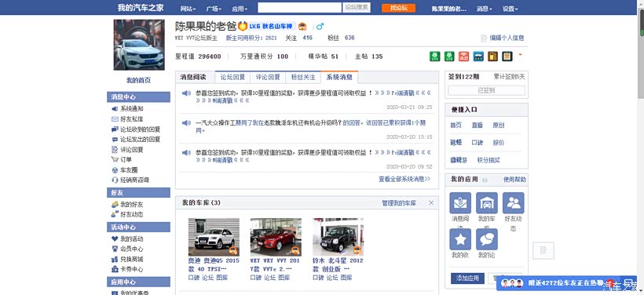Expand the orange arrow after the badges
This screenshot has width=644, height=295.
(521, 54)
